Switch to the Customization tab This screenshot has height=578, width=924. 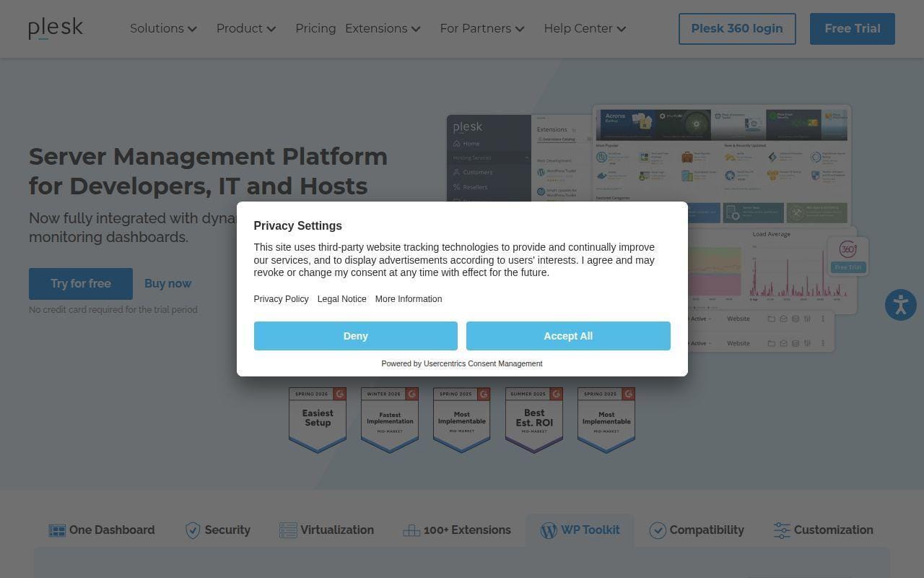(x=824, y=530)
